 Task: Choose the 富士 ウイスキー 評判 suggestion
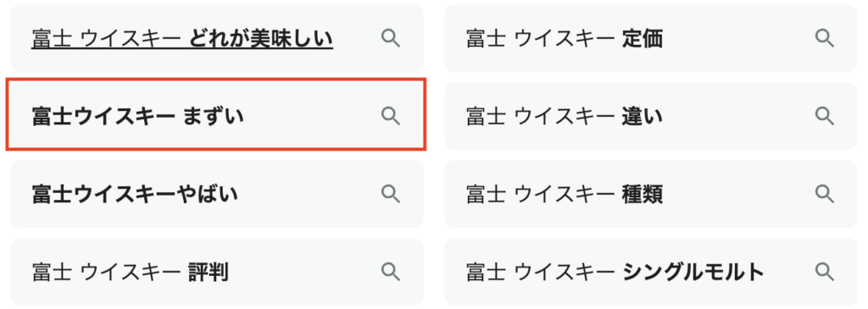pos(130,272)
